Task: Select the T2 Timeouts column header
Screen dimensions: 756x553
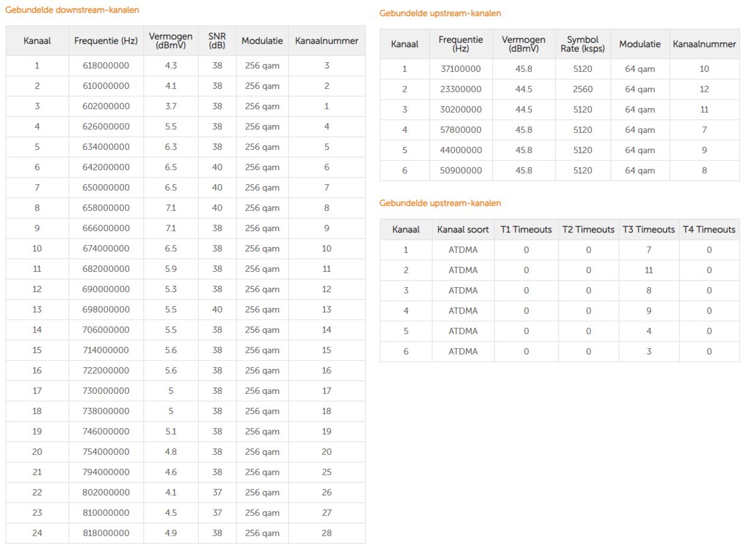Action: click(x=588, y=229)
